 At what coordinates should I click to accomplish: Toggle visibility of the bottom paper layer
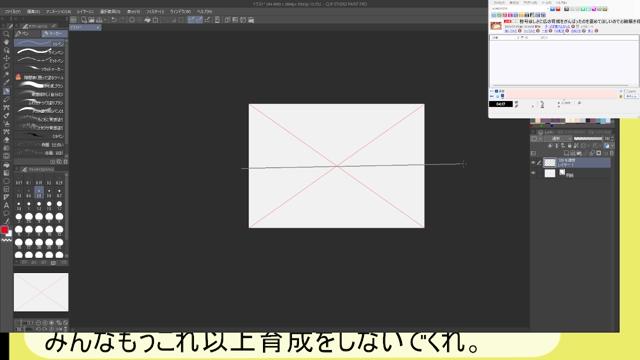(533, 173)
